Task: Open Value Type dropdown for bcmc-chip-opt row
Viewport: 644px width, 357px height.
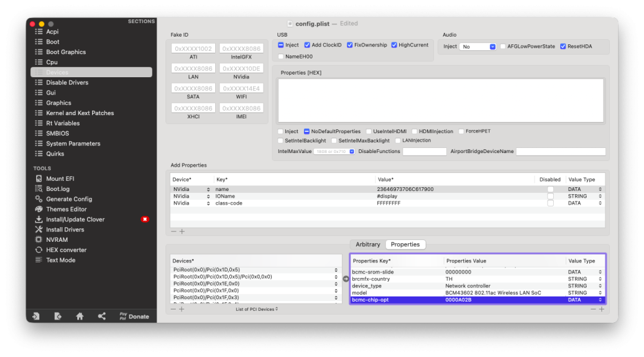Action: [x=600, y=300]
